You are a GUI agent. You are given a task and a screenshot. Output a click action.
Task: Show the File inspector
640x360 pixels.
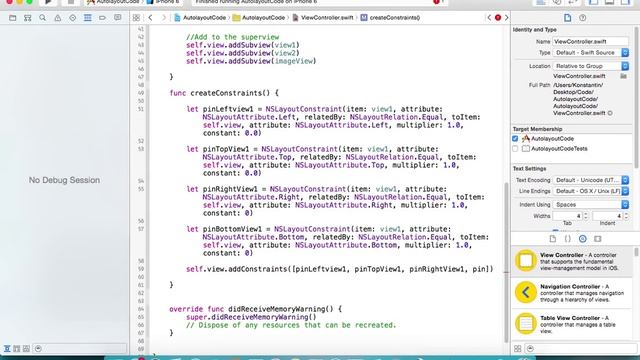pos(567,18)
